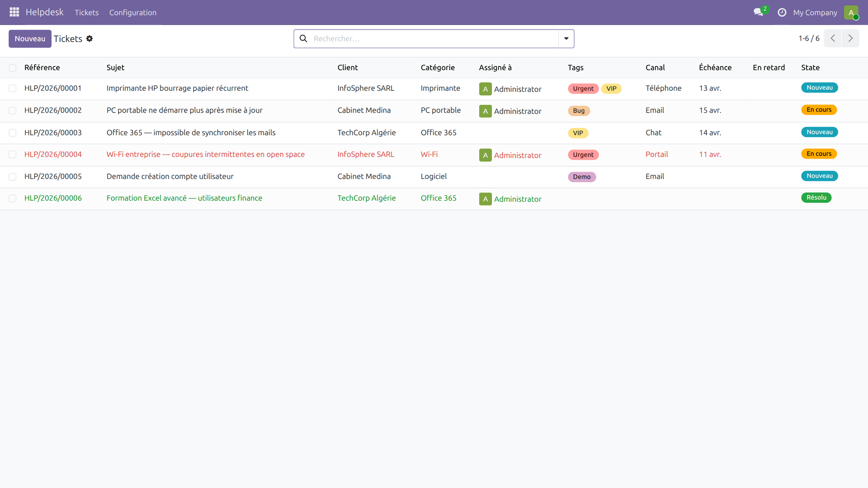
Task: Open ticket Formation Excel avancé
Action: click(x=184, y=198)
